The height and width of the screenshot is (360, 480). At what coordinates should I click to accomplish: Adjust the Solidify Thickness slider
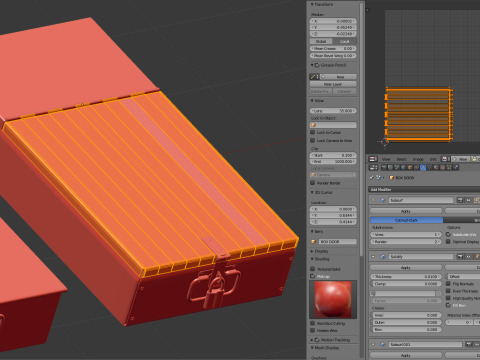click(406, 276)
